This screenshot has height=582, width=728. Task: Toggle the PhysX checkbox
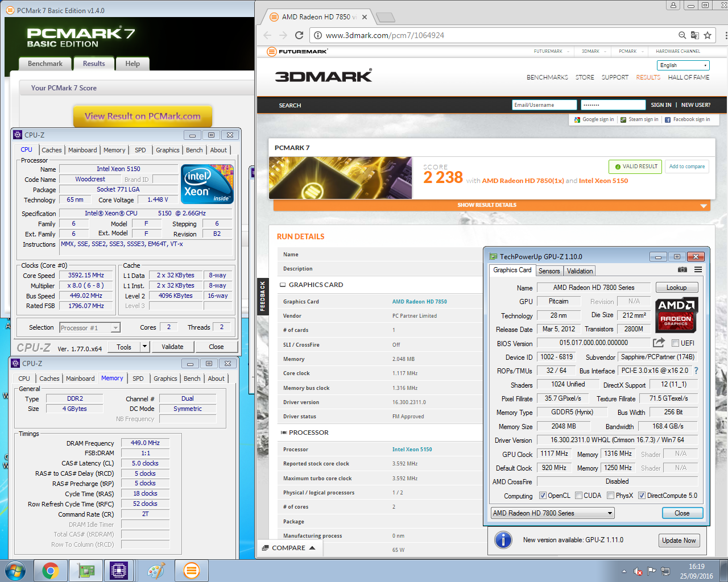click(x=610, y=496)
